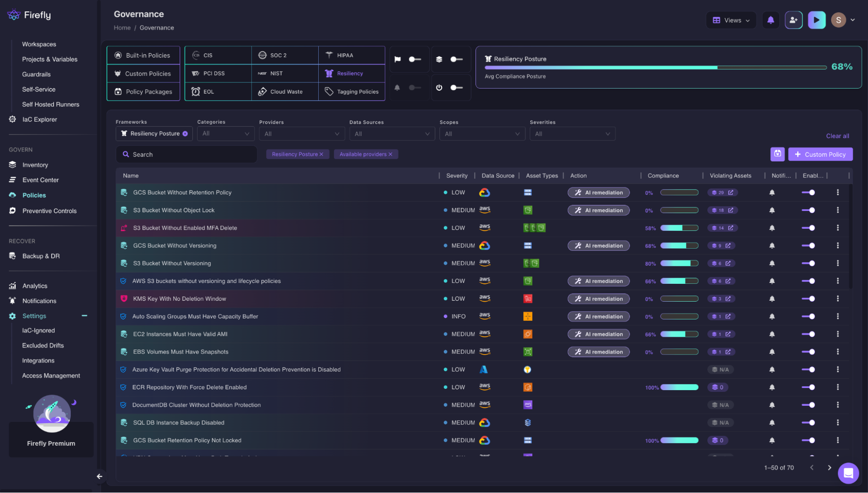The height and width of the screenshot is (493, 868).
Task: Select the Cloud Waste tab
Action: (x=285, y=92)
